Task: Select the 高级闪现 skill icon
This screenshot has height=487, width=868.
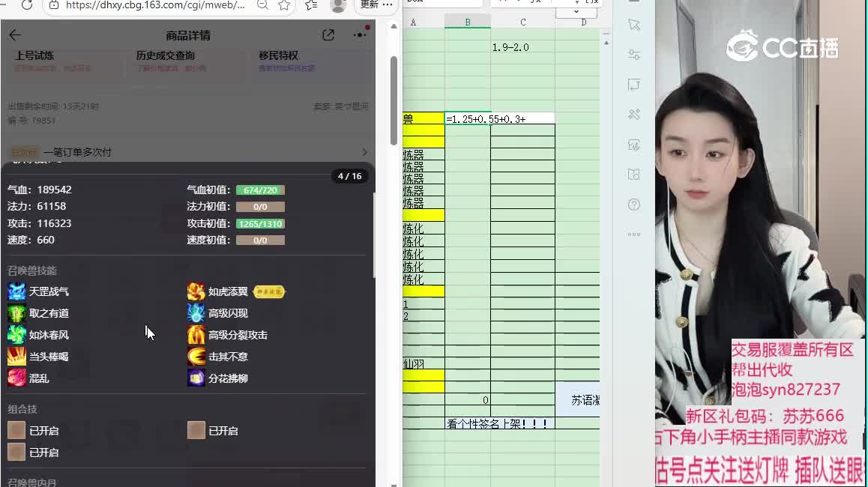Action: point(196,313)
